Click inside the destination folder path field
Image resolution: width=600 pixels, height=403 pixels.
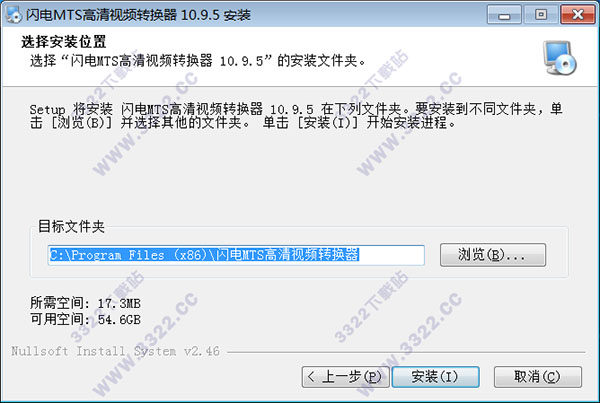point(236,255)
